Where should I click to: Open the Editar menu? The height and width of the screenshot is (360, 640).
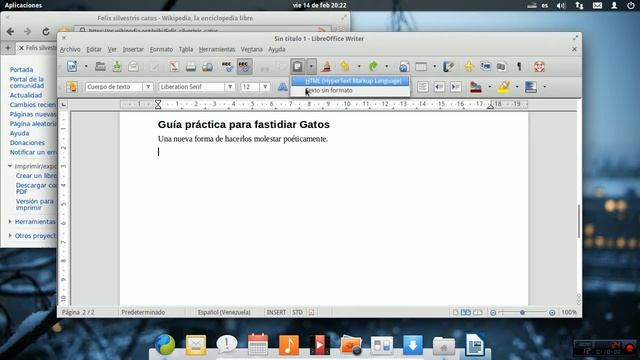[x=94, y=49]
